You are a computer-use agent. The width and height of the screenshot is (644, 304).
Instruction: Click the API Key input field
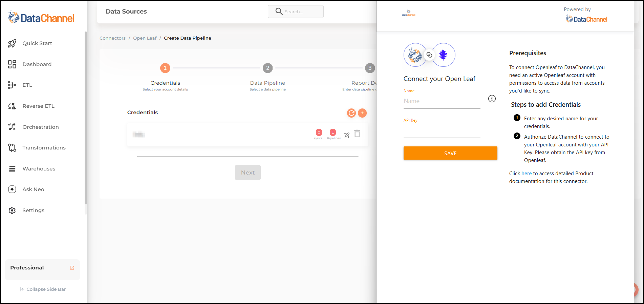coord(442,131)
